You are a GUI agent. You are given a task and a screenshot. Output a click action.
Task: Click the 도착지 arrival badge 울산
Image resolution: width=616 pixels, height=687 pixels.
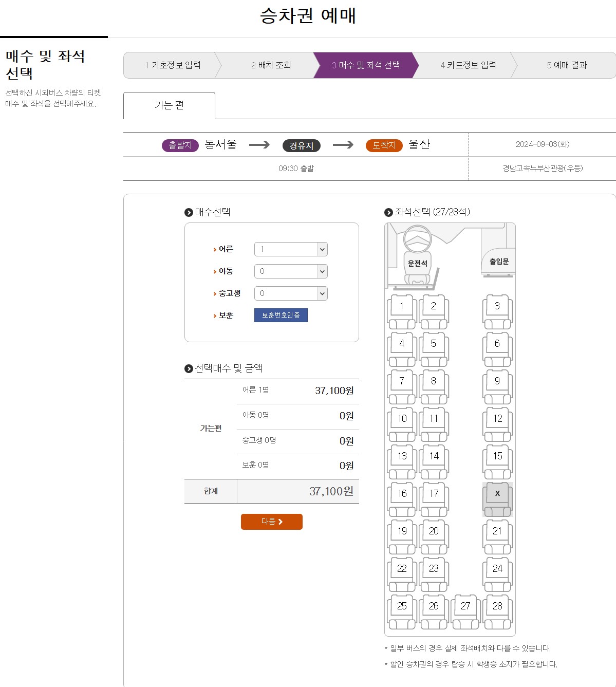click(x=383, y=145)
